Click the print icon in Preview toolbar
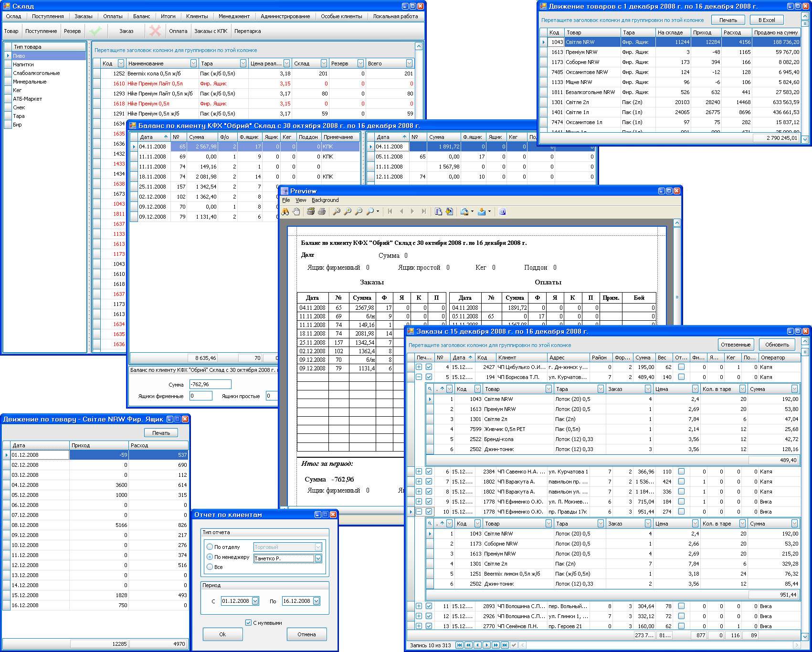 pyautogui.click(x=321, y=211)
